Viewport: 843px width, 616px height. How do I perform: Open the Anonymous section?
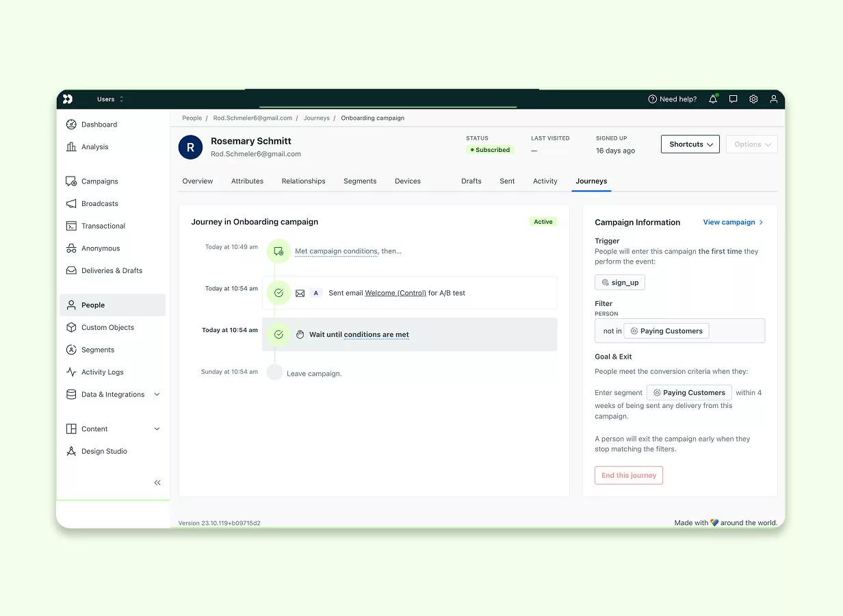100,248
